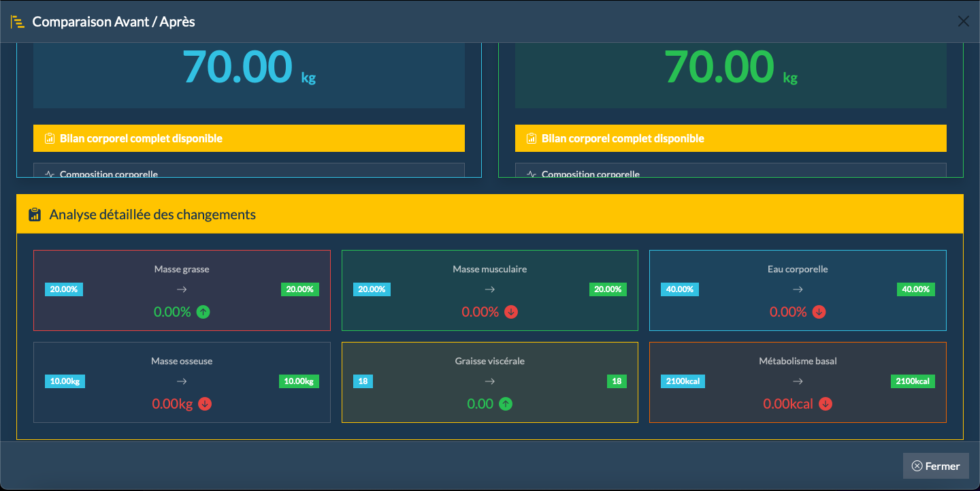Close the Comparaison Avant / Après dialog with X
Viewport: 980px width, 491px height.
click(963, 21)
